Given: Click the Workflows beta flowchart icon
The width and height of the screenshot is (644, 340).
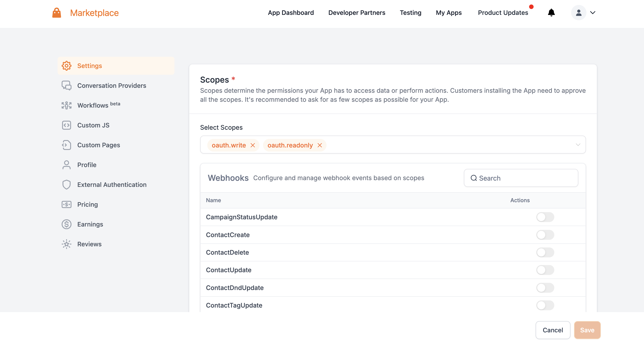Looking at the screenshot, I should pyautogui.click(x=66, y=105).
